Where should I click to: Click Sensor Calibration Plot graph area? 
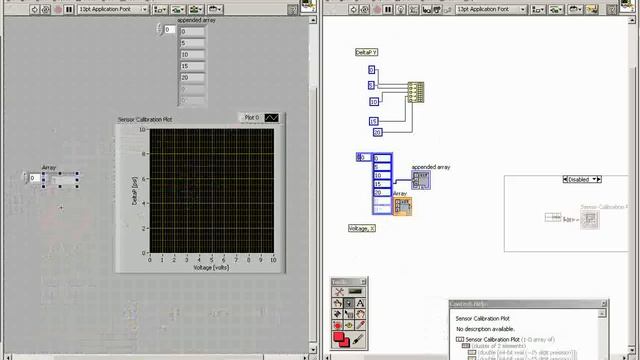tap(211, 191)
